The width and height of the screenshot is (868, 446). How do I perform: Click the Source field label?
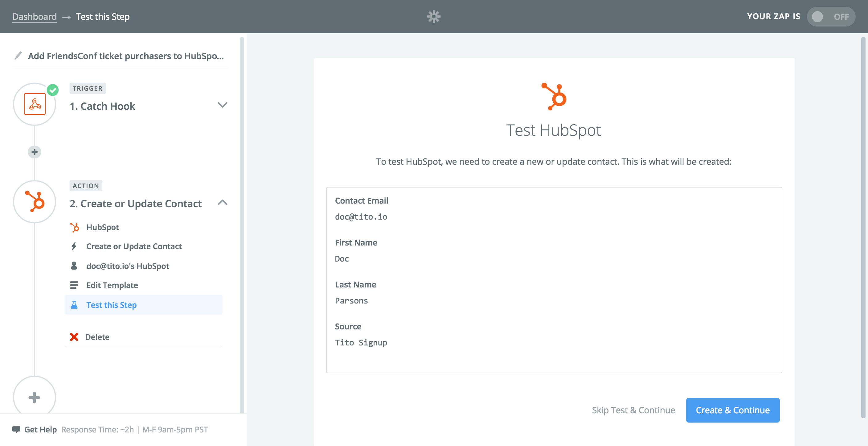point(348,326)
